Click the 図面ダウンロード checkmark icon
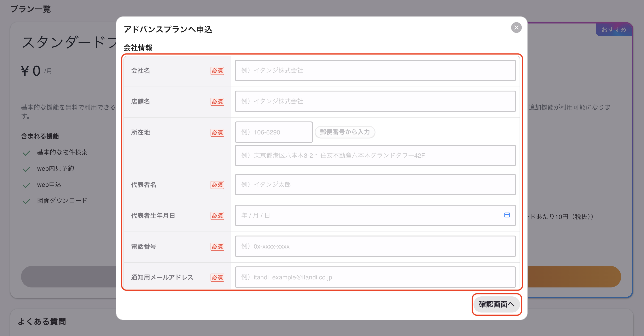 click(26, 201)
